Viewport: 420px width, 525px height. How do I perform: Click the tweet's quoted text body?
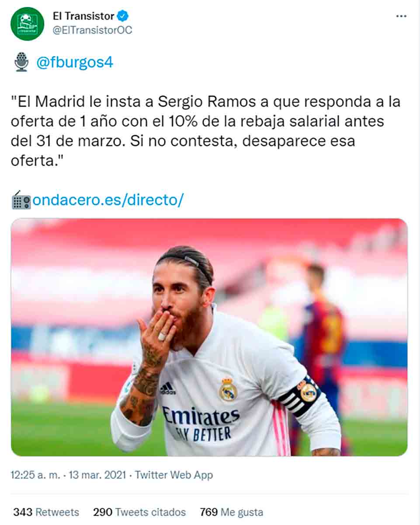point(205,131)
